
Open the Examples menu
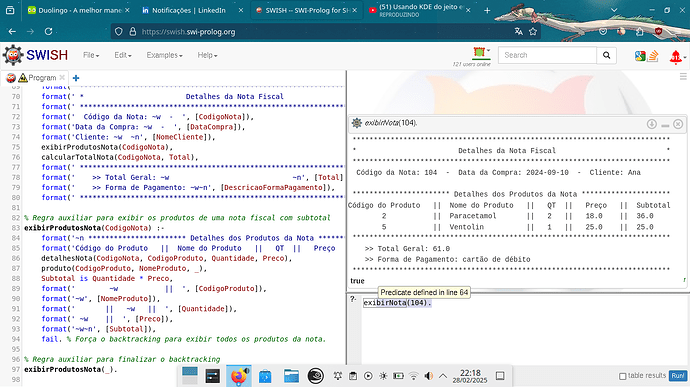click(164, 55)
